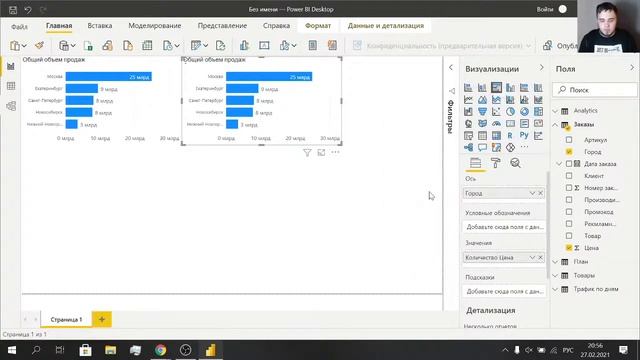Expand the Фильтры pane arrow
This screenshot has width=640, height=360.
click(x=451, y=67)
